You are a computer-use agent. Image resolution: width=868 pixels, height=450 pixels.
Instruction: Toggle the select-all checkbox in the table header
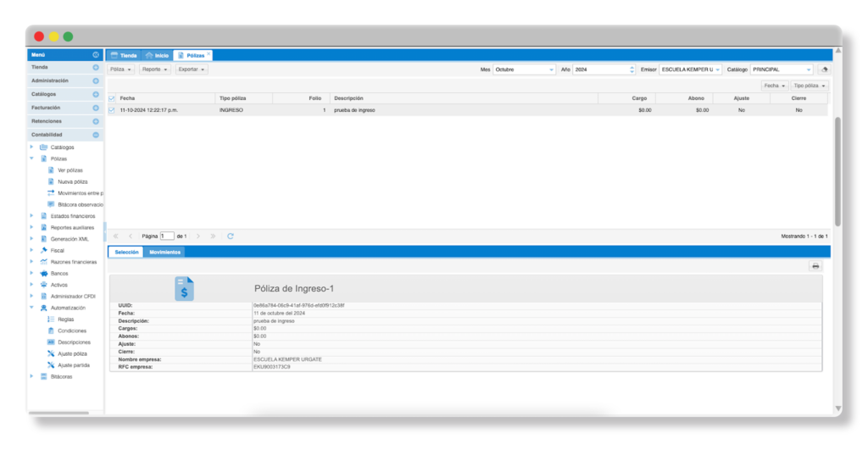point(112,98)
